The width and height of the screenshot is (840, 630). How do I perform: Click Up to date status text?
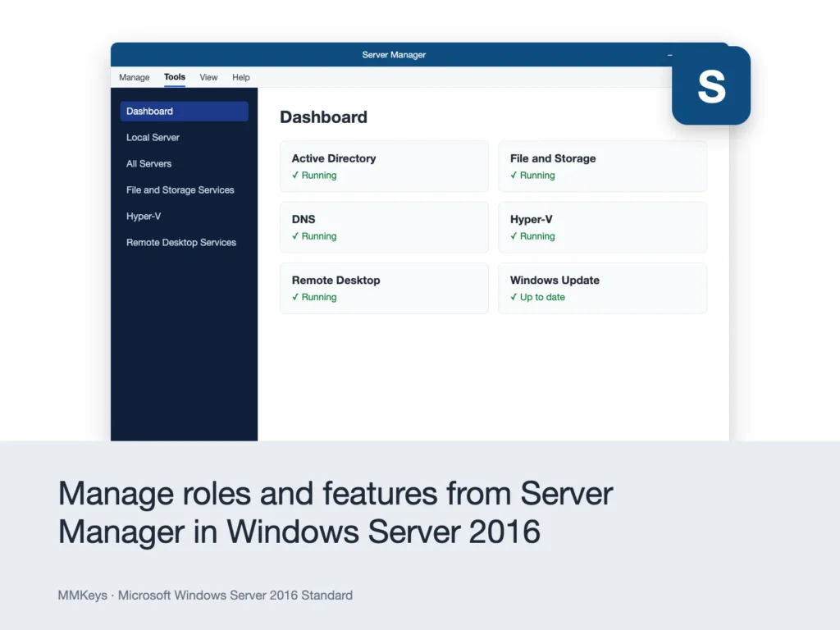click(537, 297)
